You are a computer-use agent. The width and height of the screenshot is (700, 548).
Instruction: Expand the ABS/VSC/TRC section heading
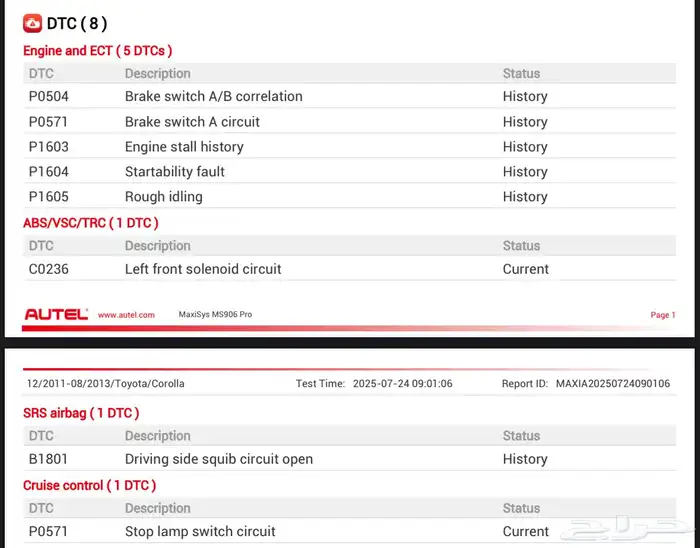click(x=91, y=223)
